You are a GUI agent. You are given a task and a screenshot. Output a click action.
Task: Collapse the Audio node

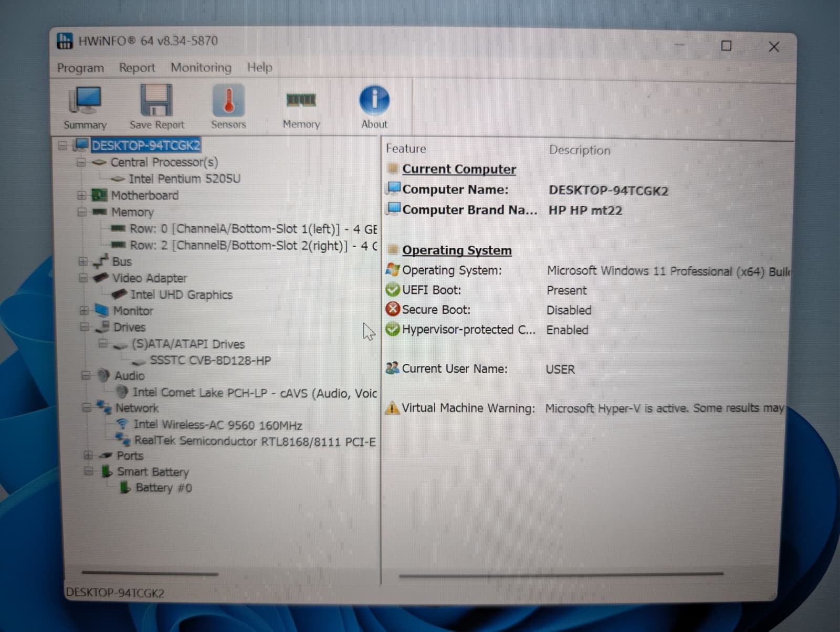point(86,375)
